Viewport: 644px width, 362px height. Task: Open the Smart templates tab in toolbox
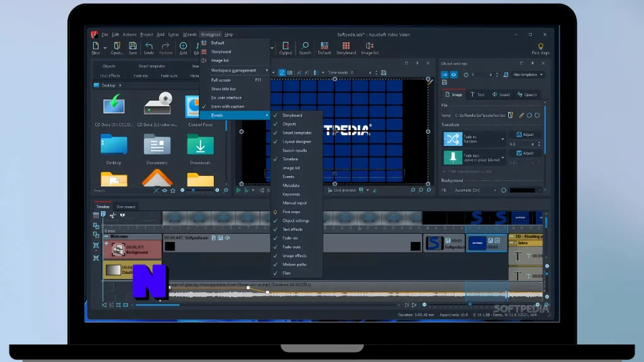(x=152, y=66)
